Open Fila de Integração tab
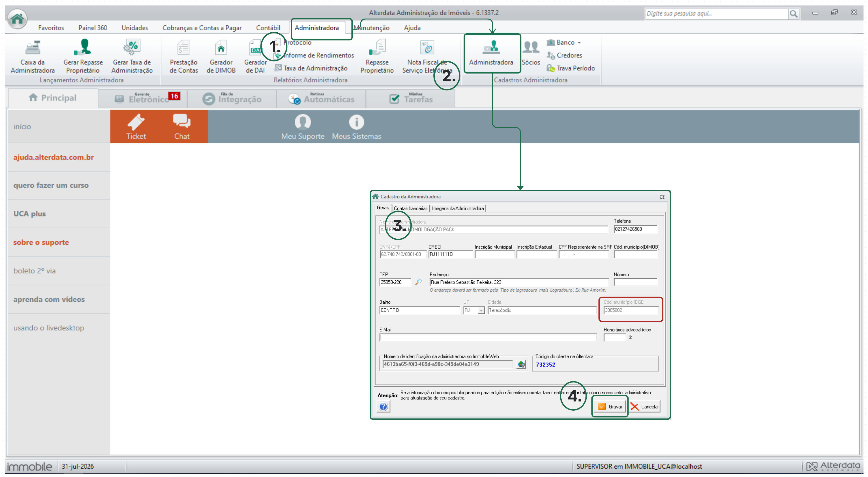This screenshot has width=868, height=477. tap(232, 99)
